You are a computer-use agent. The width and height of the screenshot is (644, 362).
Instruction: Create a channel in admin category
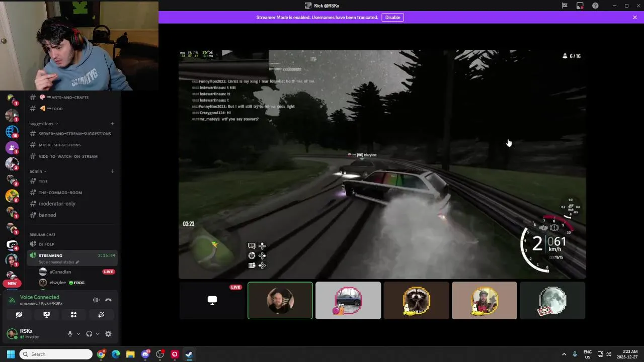tap(112, 171)
